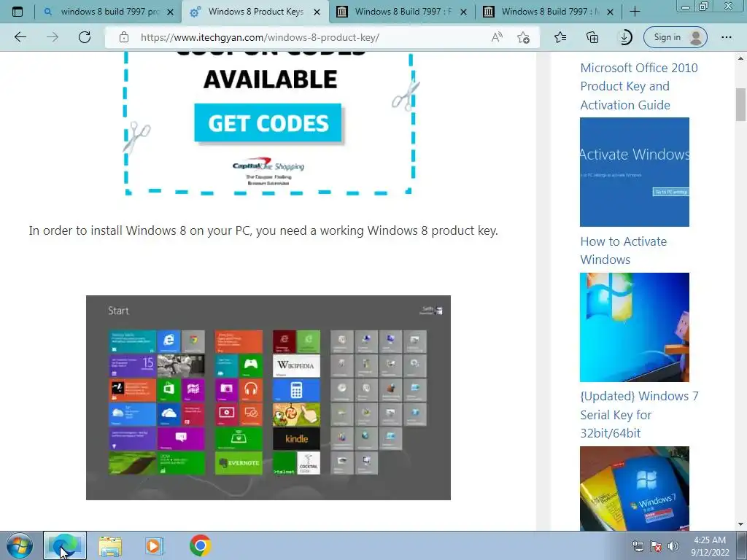Close the last Windows 8 Build 7997 tab

[611, 12]
